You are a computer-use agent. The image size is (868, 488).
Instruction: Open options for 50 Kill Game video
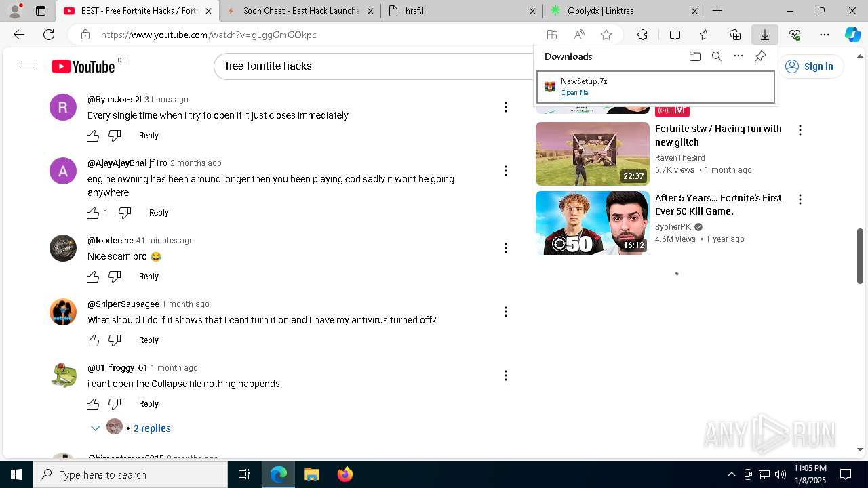[800, 199]
